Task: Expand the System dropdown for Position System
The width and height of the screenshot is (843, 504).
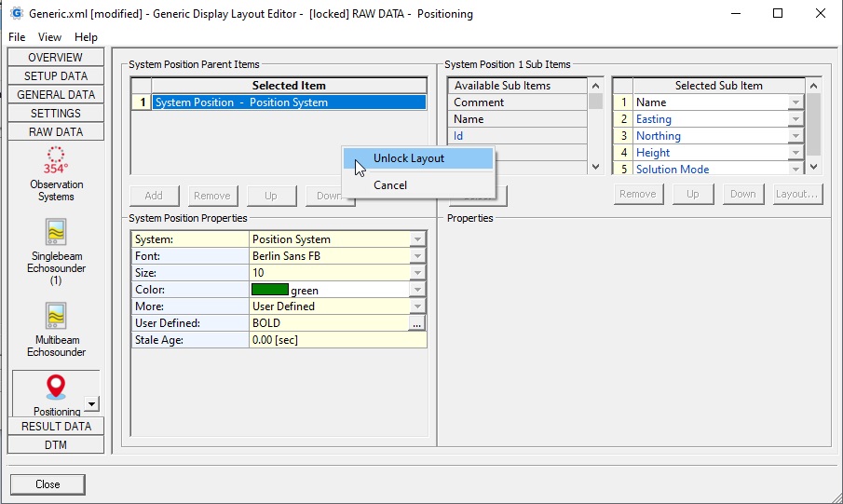Action: pos(418,239)
